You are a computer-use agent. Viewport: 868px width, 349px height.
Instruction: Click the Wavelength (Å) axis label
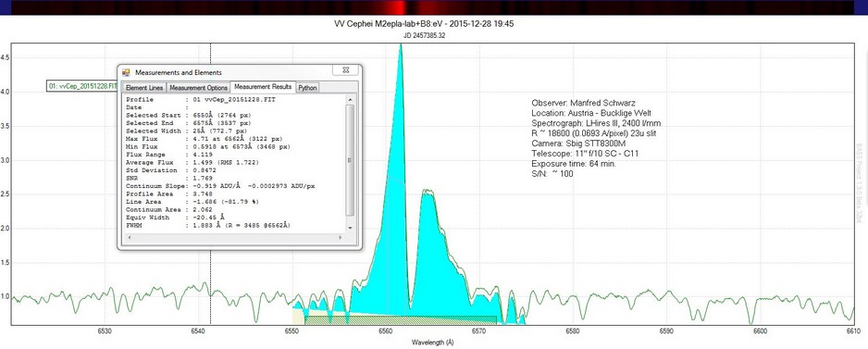point(434,343)
